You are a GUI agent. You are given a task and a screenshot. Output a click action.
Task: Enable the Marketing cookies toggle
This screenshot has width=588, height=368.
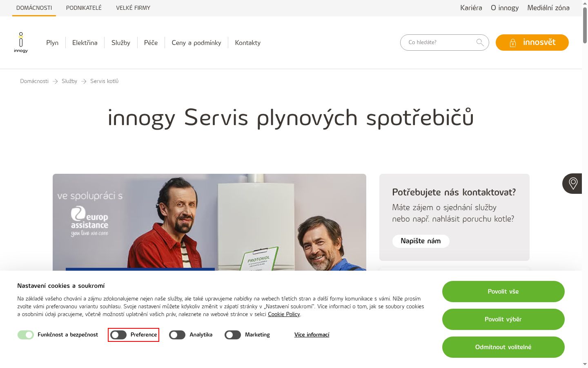pyautogui.click(x=233, y=335)
